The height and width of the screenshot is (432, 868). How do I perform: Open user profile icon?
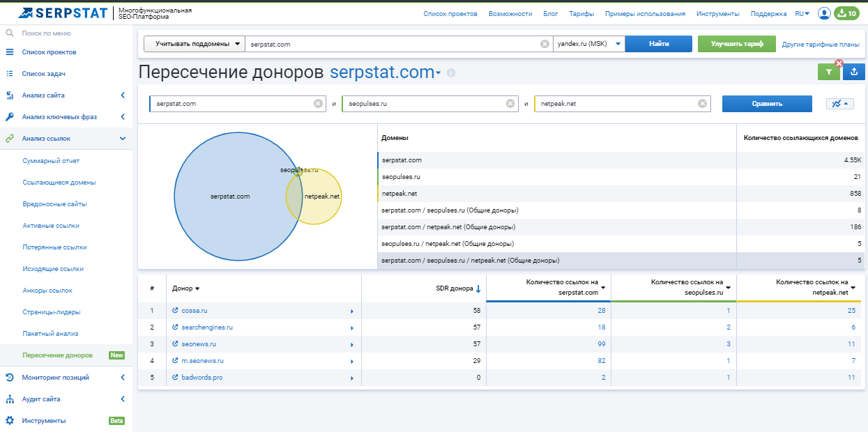[824, 13]
